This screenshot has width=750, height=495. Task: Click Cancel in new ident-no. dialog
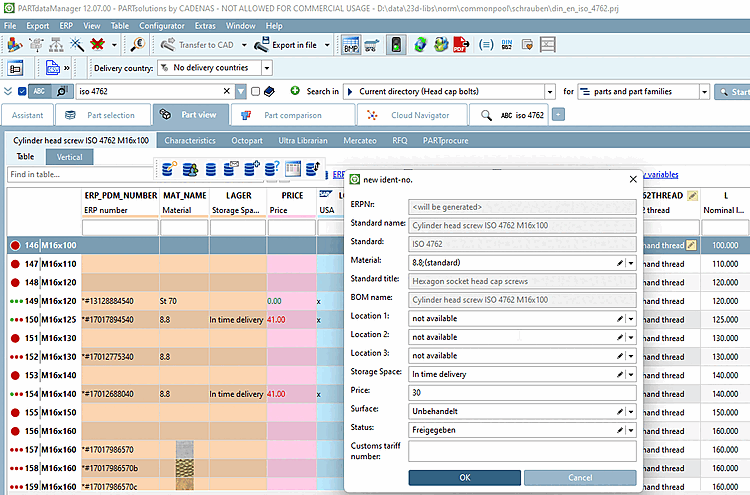coord(578,478)
